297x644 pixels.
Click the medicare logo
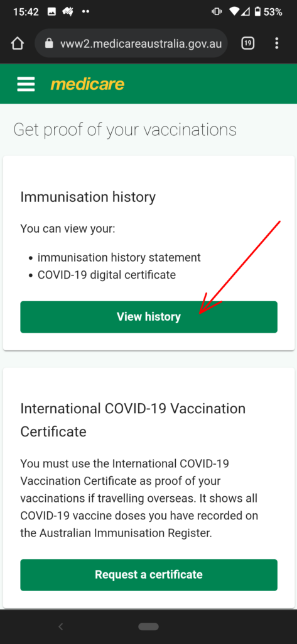tap(87, 85)
